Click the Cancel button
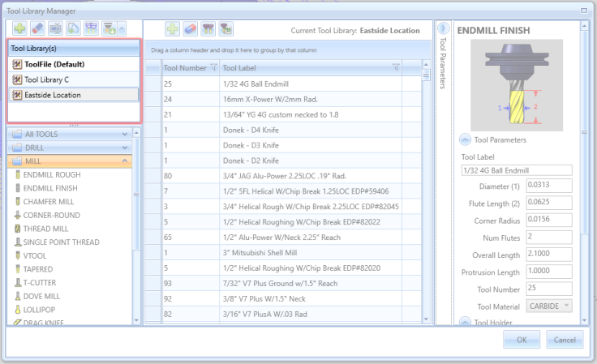 (565, 340)
